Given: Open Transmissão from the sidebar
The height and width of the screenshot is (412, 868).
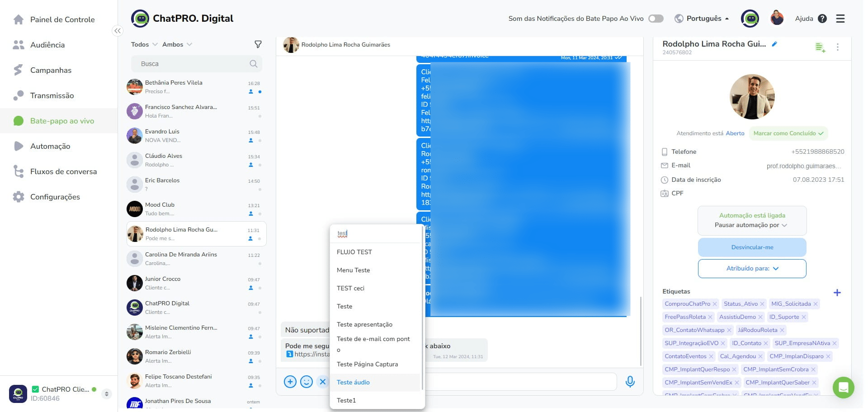Looking at the screenshot, I should point(52,95).
